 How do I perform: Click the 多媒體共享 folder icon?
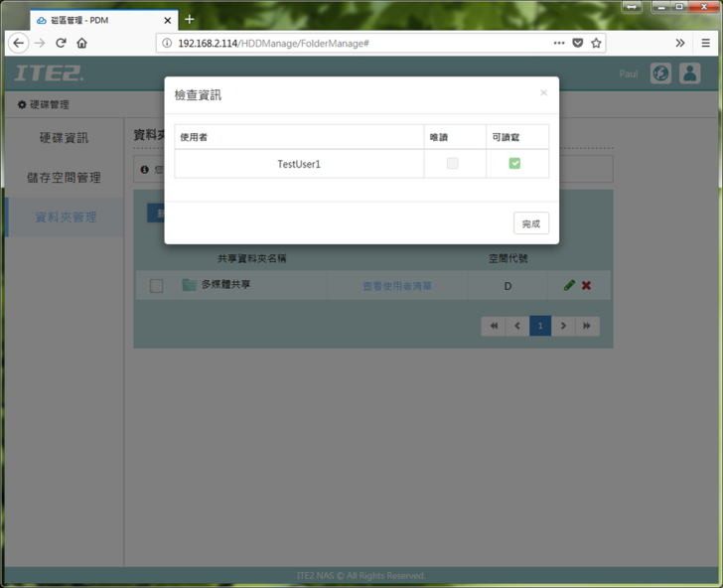click(x=189, y=284)
